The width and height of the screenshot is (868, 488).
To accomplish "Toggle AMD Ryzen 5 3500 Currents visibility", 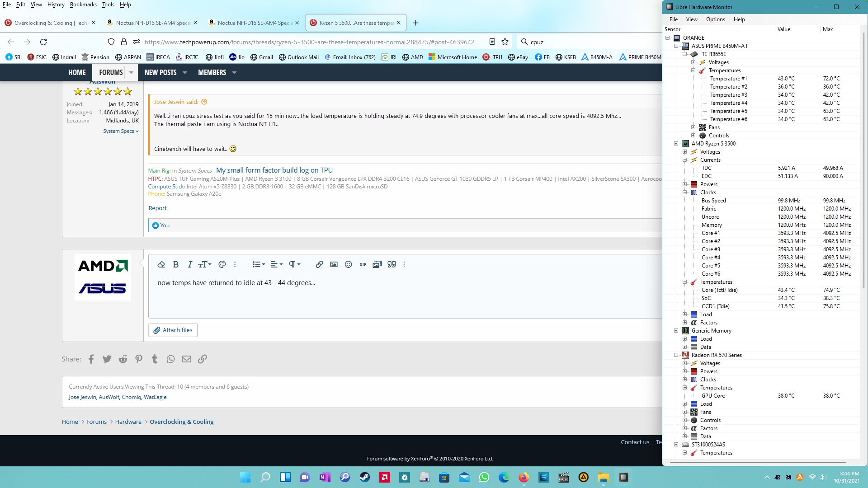I will point(684,159).
